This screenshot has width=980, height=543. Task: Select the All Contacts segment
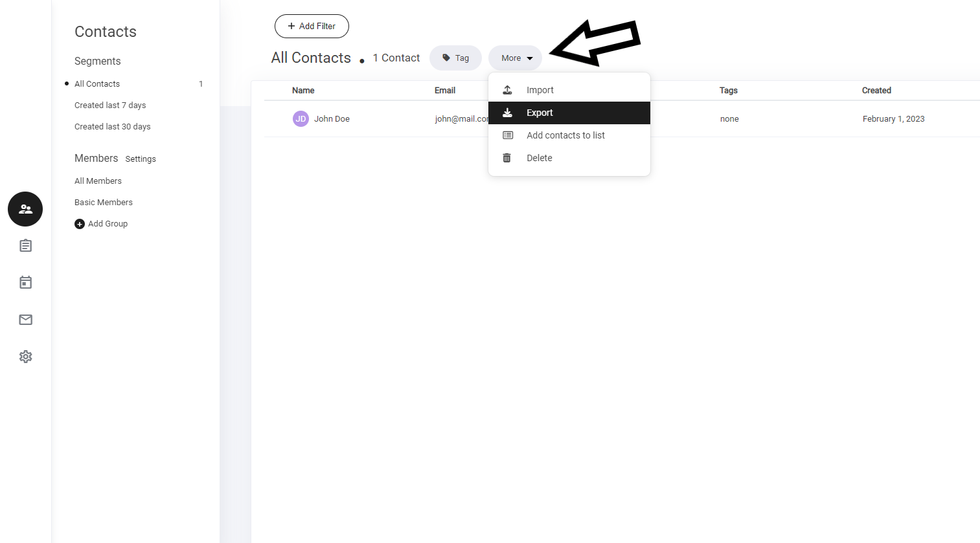tap(97, 84)
